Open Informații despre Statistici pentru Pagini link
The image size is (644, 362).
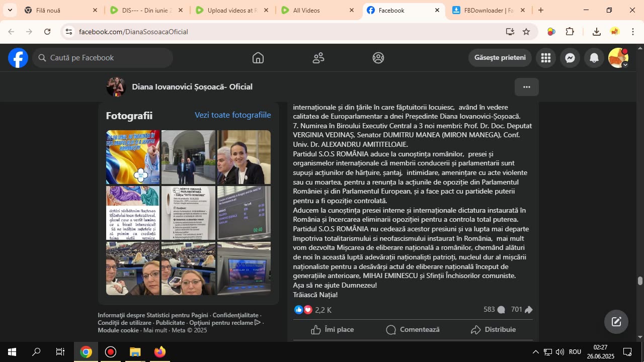tap(153, 315)
